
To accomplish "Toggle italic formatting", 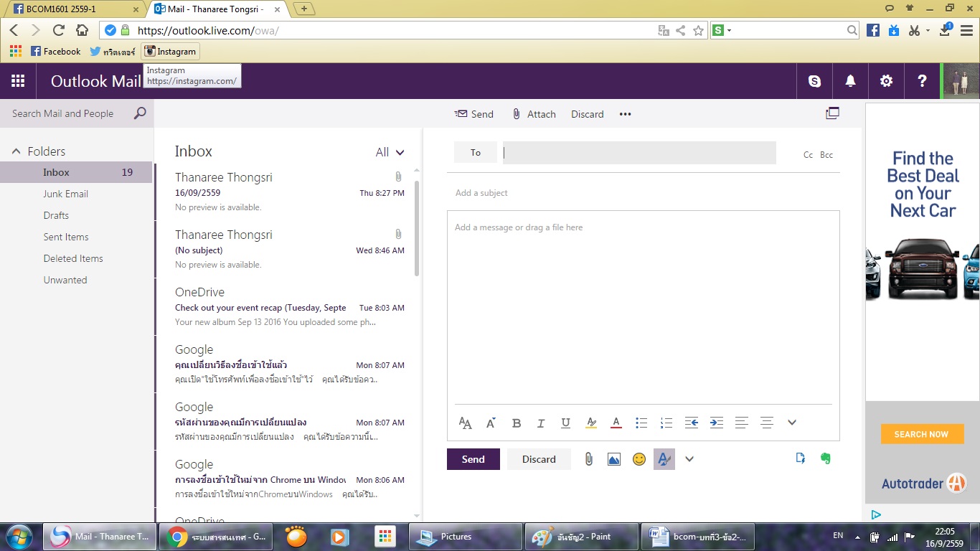I will (541, 423).
